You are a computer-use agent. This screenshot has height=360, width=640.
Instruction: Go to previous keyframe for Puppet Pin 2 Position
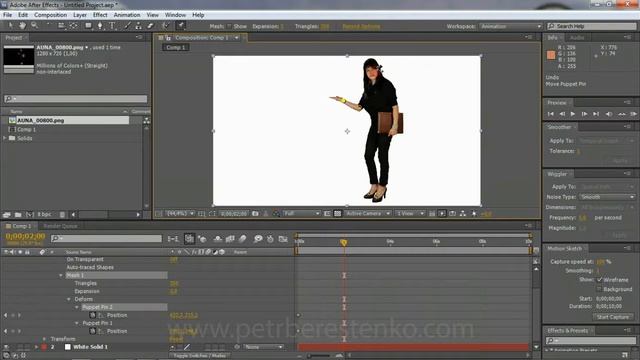pyautogui.click(x=5, y=315)
